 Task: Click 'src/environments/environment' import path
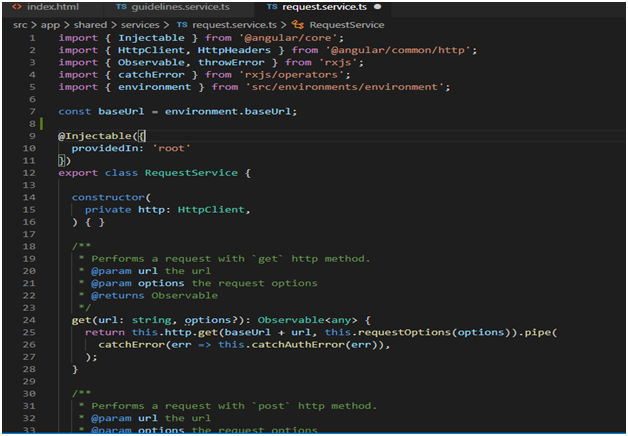click(345, 87)
